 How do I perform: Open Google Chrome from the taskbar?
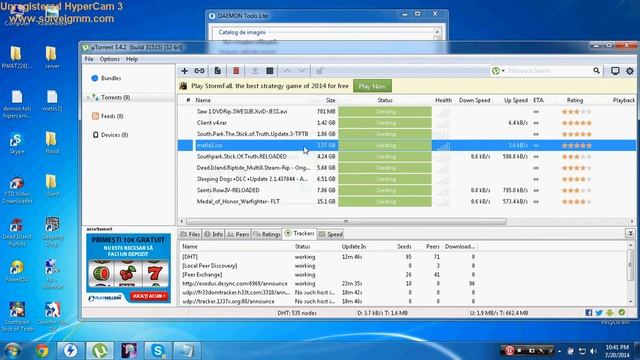42,350
